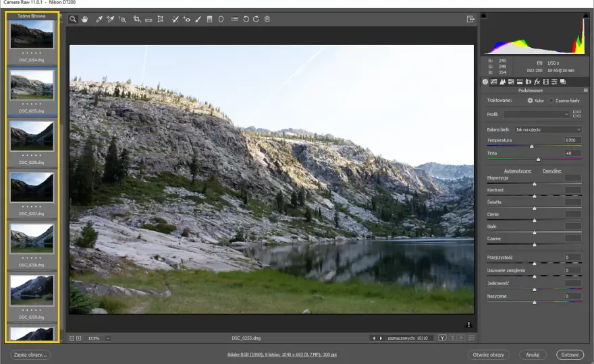Toggle full screen mode icon
This screenshot has height=364, width=594.
pyautogui.click(x=470, y=19)
